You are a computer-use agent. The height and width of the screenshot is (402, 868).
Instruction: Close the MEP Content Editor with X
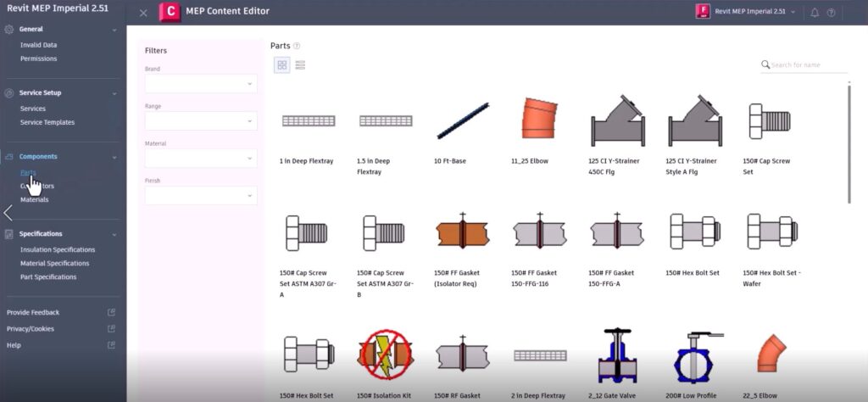[143, 13]
